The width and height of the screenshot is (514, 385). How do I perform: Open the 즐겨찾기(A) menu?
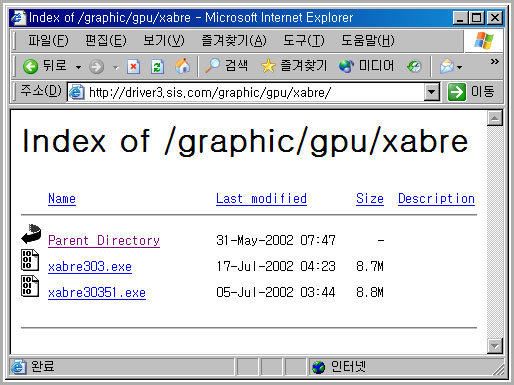click(234, 41)
